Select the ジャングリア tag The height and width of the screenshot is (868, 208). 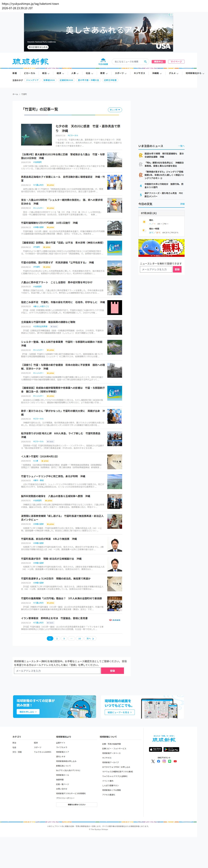pos(32,80)
